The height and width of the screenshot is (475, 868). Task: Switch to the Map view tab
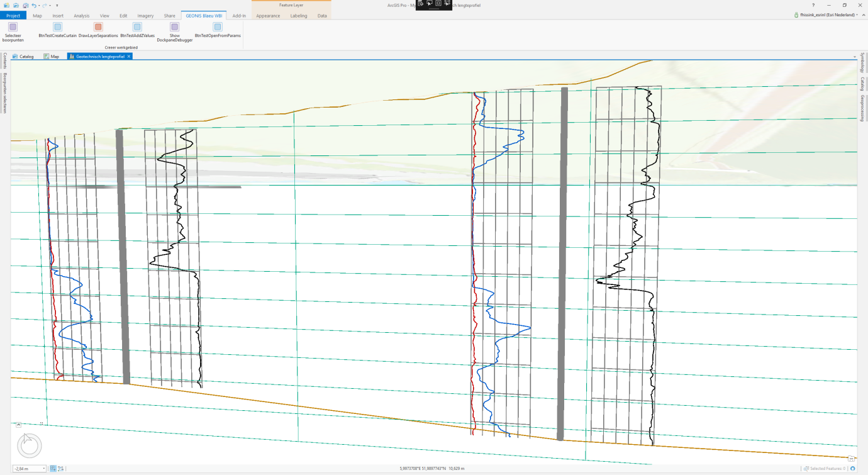pyautogui.click(x=52, y=57)
